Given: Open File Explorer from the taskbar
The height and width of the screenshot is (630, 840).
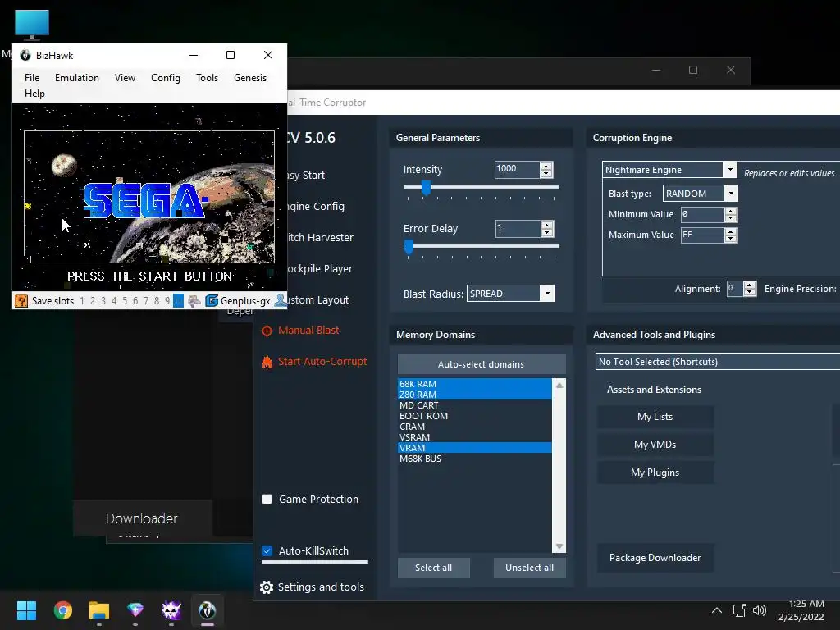Looking at the screenshot, I should [x=99, y=610].
